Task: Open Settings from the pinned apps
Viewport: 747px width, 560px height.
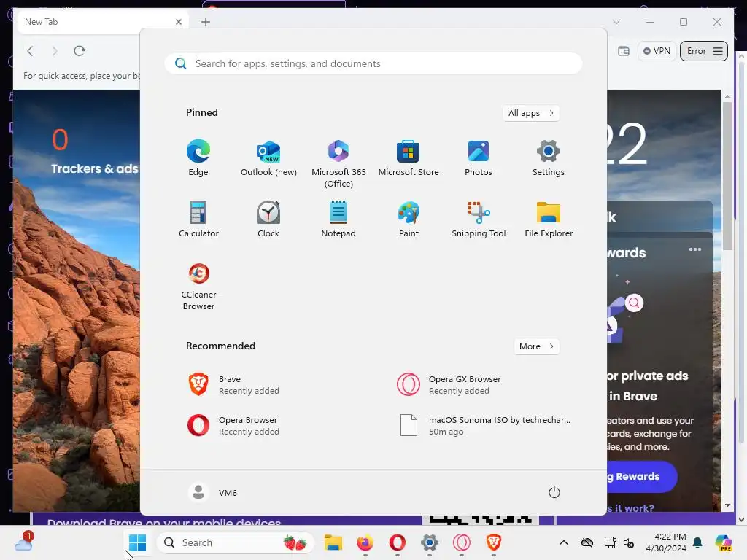Action: [549, 158]
